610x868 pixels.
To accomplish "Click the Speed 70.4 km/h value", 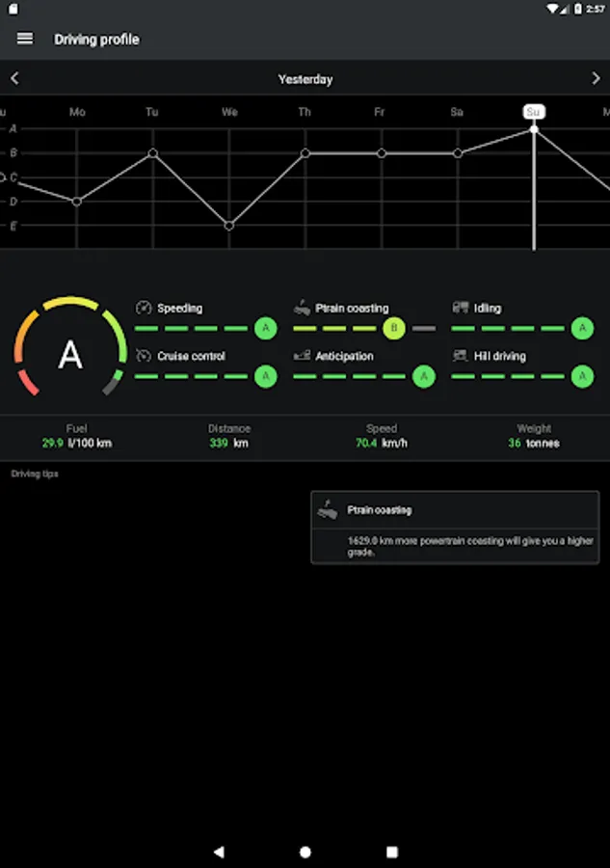I will click(x=382, y=443).
